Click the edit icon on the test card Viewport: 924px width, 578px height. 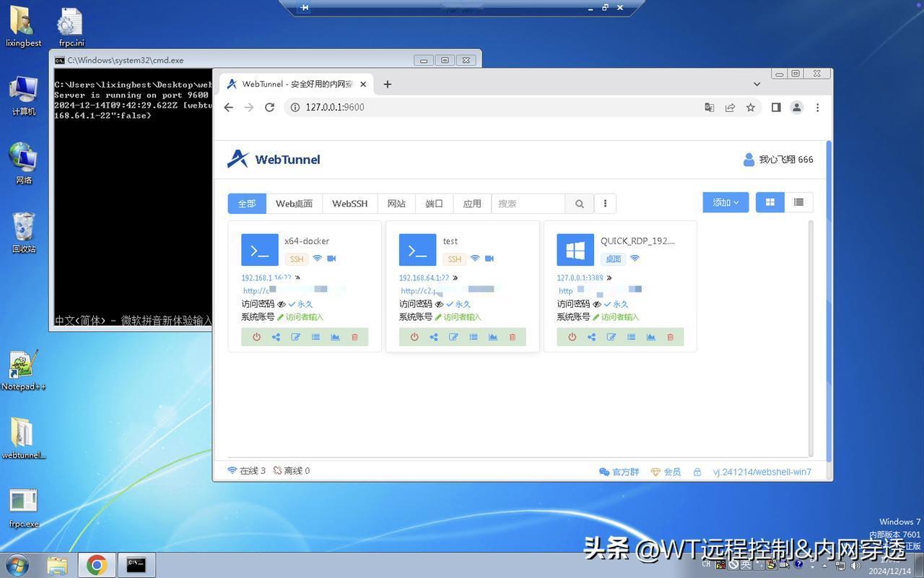(x=453, y=337)
